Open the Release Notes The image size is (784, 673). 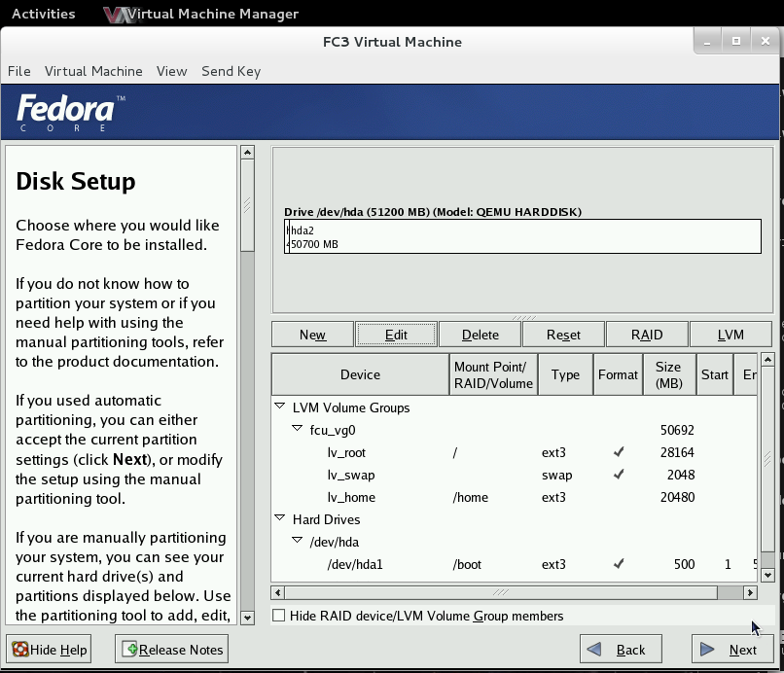click(172, 650)
